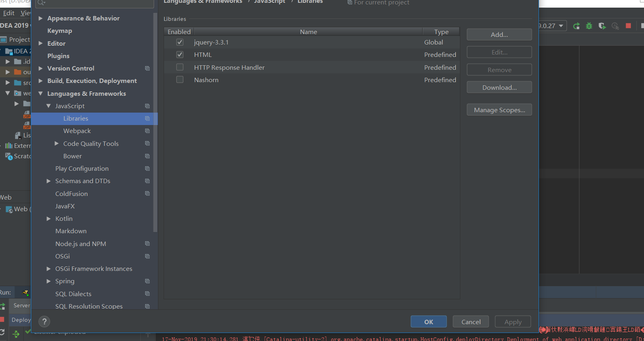Select JavaFX in settings tree
The width and height of the screenshot is (644, 341).
(65, 206)
